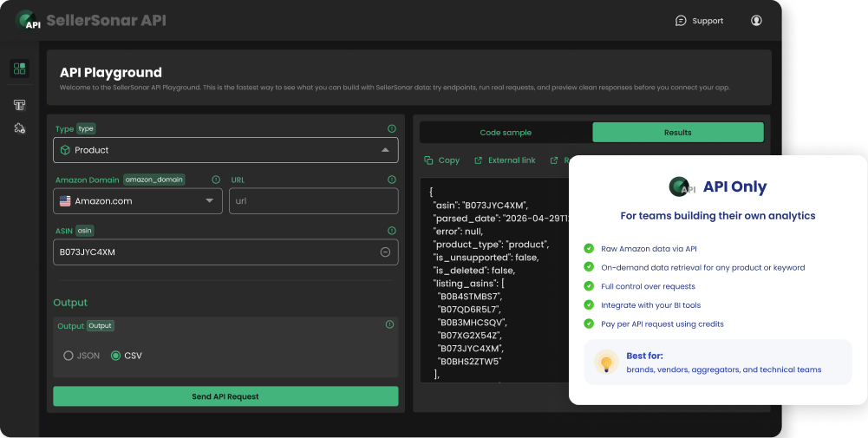Click the Copy icon above results

tap(428, 160)
